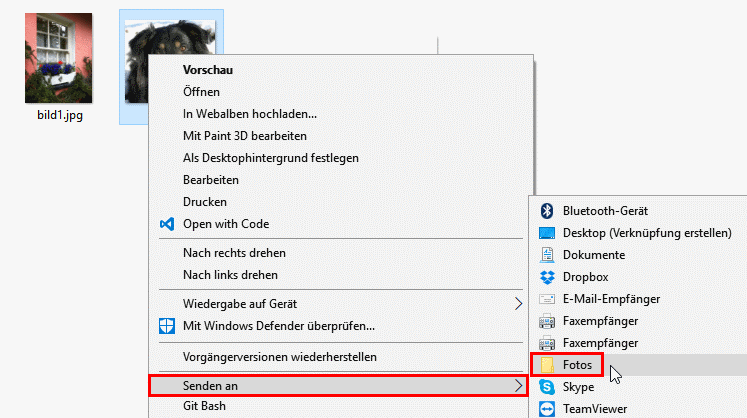
Task: Choose In Webalben hochladen...
Action: 250,114
